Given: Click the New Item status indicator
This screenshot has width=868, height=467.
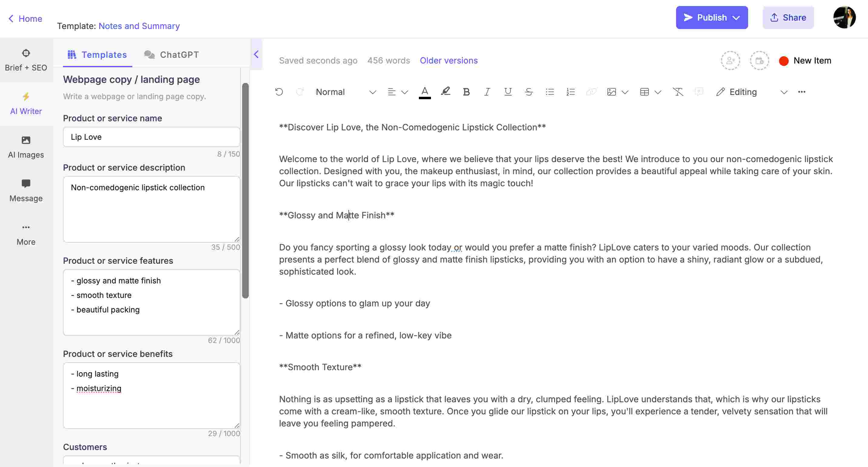Looking at the screenshot, I should 805,60.
